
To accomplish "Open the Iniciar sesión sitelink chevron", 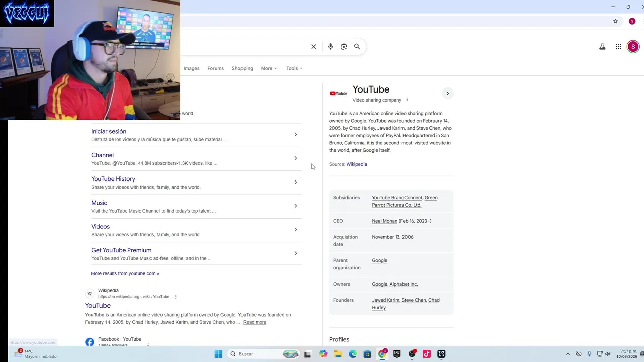I will tap(296, 135).
